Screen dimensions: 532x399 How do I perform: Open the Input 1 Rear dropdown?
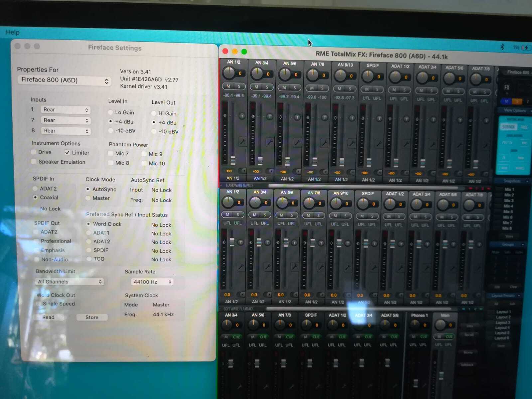65,110
